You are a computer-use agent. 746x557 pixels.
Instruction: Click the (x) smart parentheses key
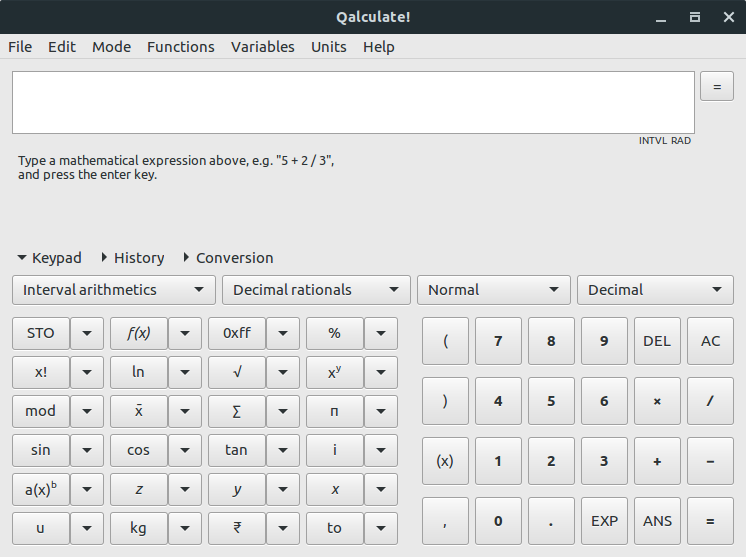445,461
